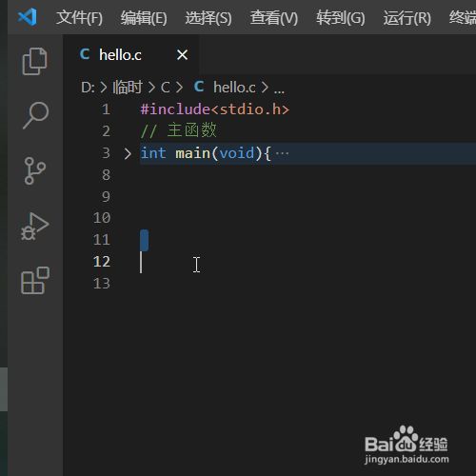Open the 文件(F) menu
The image size is (476, 476).
(x=79, y=18)
